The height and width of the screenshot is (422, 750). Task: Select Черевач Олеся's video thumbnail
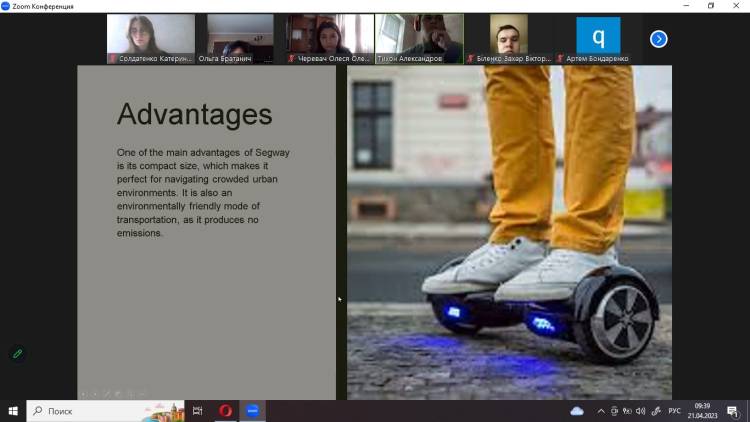coord(329,38)
